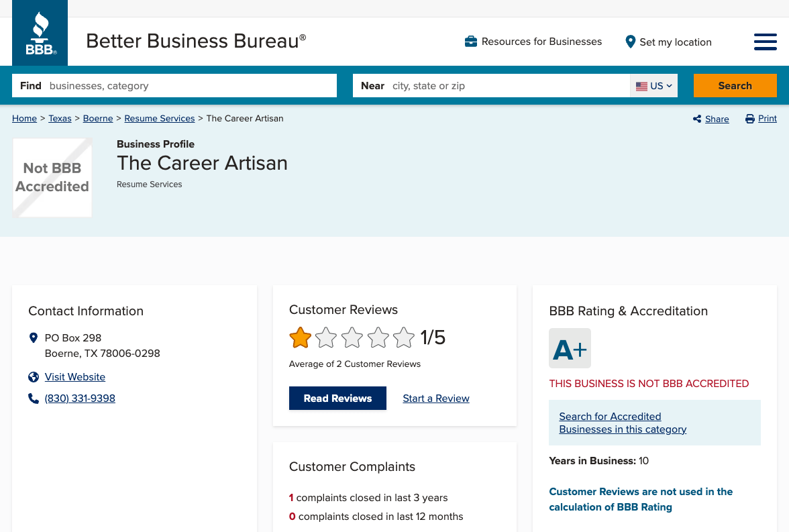Open Search for Accredited Businesses in this category
The width and height of the screenshot is (789, 532).
coord(623,423)
